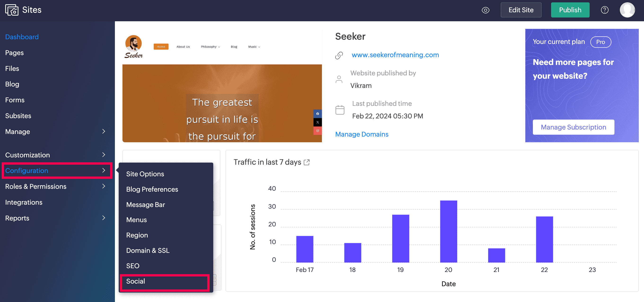Select Social from Configuration menu

point(135,281)
